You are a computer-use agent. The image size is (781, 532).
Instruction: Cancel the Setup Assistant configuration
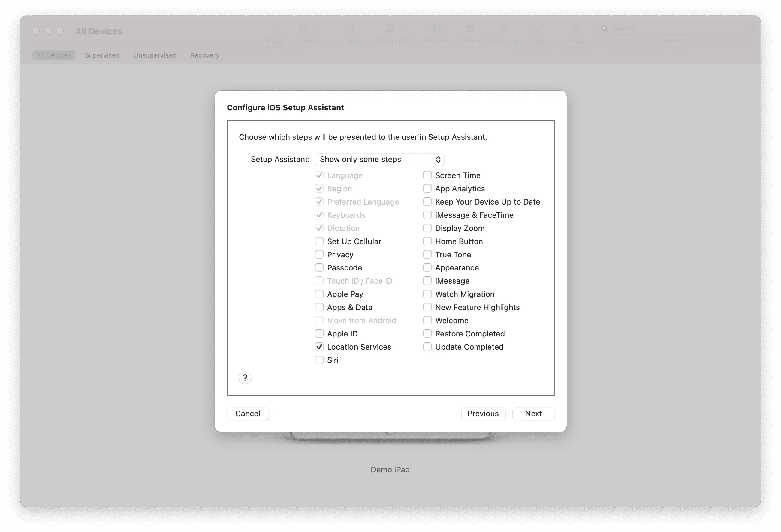(248, 414)
